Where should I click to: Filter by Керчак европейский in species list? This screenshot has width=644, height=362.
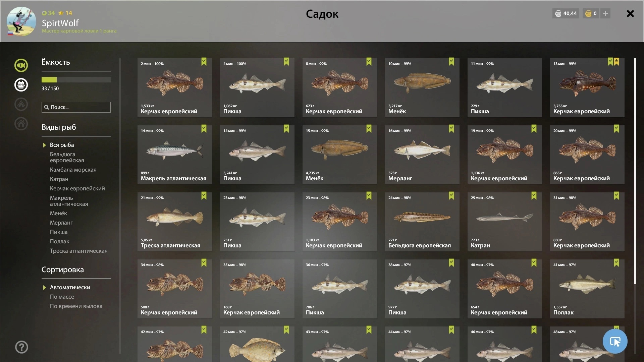(77, 188)
